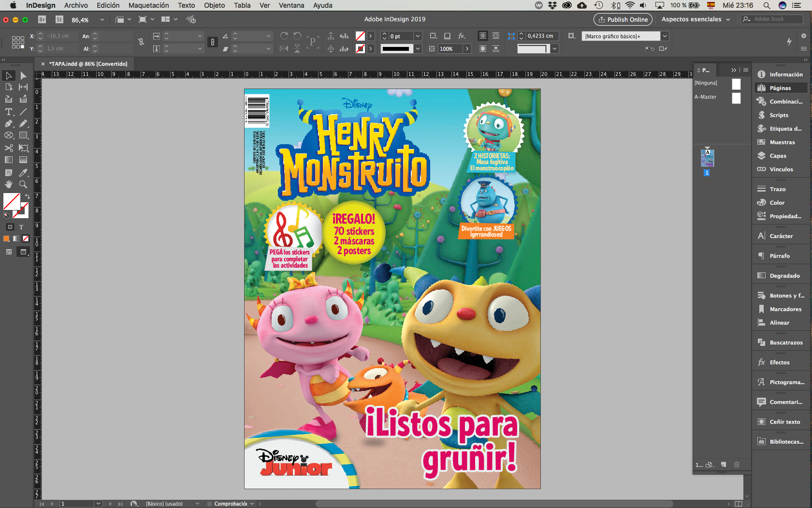This screenshot has width=812, height=508.
Task: Swap fill and stroke colors arrow
Action: 28,196
